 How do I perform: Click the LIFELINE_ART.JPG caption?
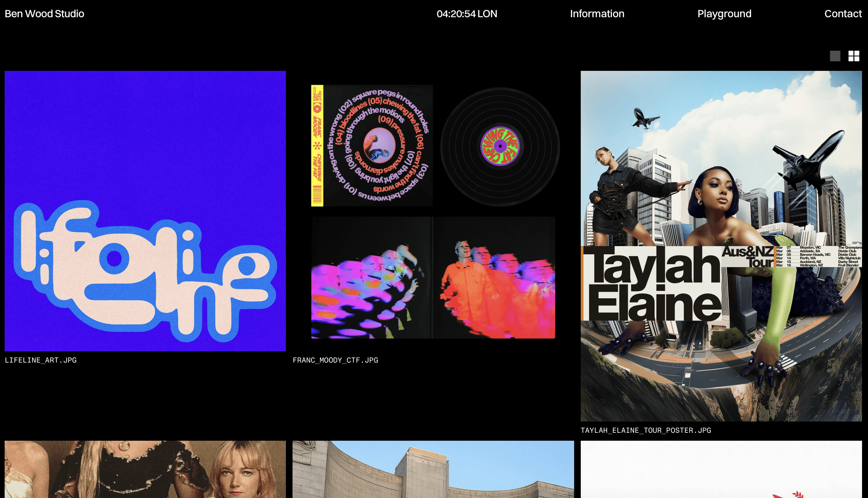[x=41, y=360]
